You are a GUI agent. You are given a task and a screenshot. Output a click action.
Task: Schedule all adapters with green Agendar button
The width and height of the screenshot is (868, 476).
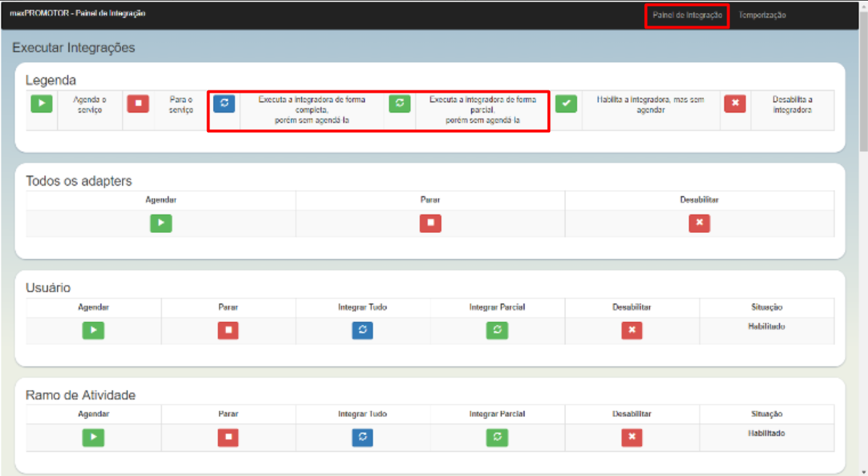point(160,223)
